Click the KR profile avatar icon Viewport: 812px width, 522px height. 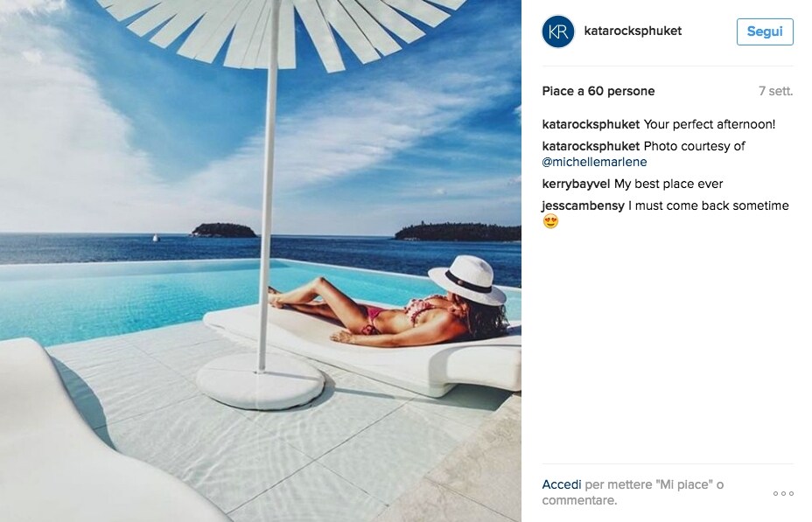click(558, 31)
